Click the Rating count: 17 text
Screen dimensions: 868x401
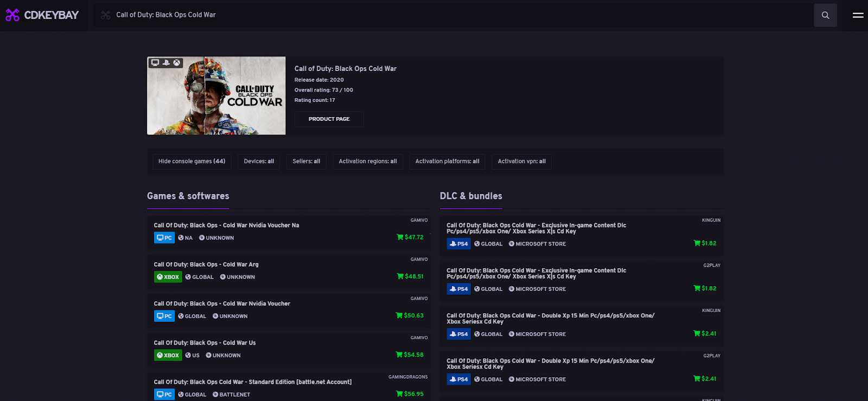[315, 100]
